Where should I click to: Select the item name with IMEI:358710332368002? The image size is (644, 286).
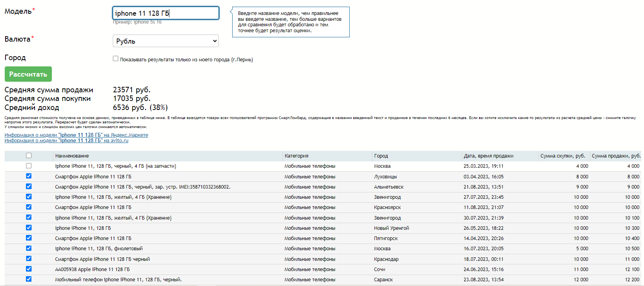143,187
